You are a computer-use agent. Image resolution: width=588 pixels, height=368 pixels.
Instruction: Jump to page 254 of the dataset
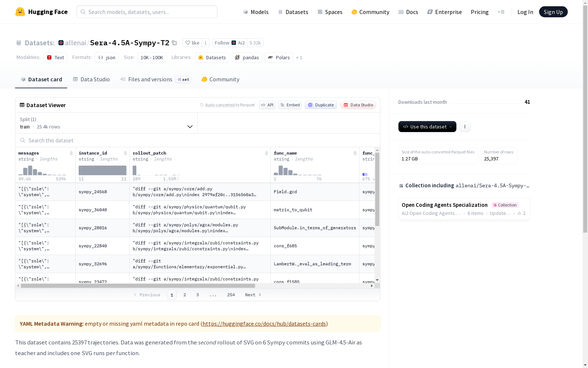231,295
